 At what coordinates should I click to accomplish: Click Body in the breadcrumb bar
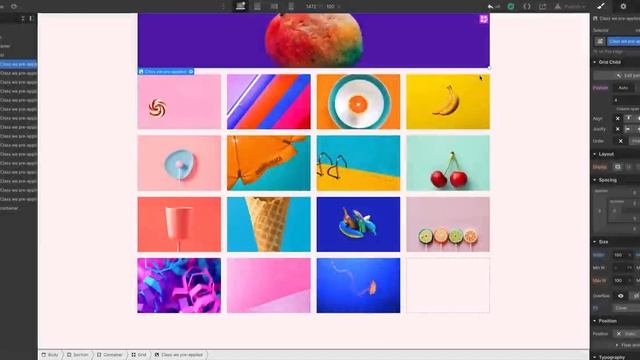click(50, 355)
